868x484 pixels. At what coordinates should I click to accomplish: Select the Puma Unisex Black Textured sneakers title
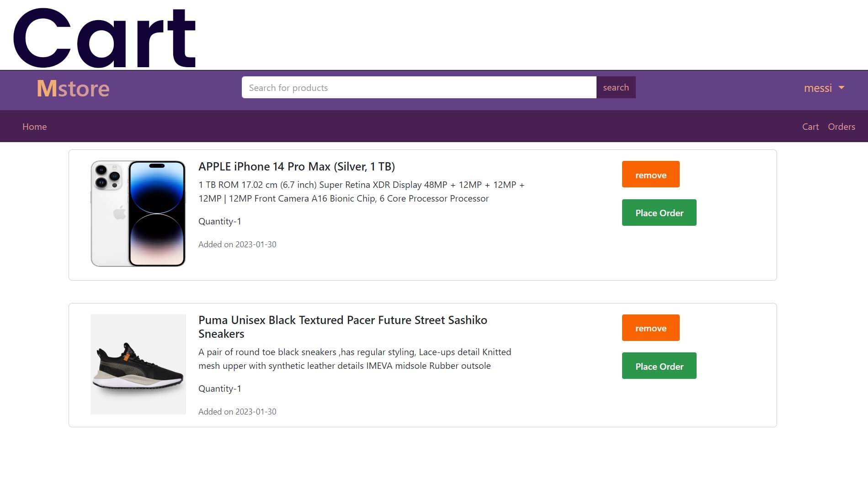click(x=343, y=327)
